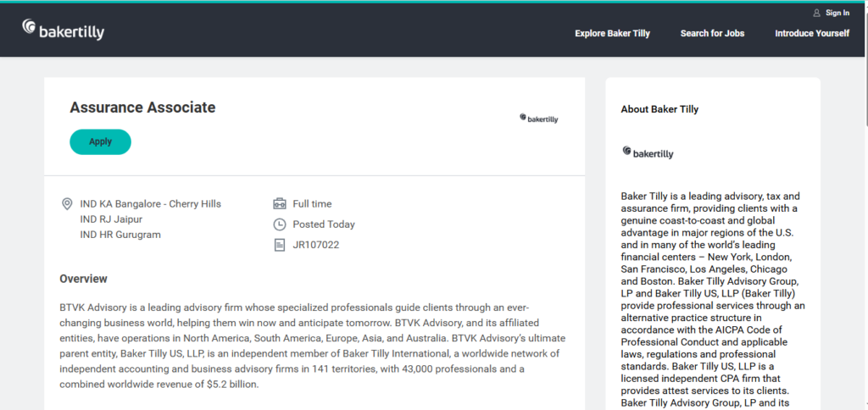Open Search for Jobs navigation item
This screenshot has width=868, height=410.
(712, 33)
